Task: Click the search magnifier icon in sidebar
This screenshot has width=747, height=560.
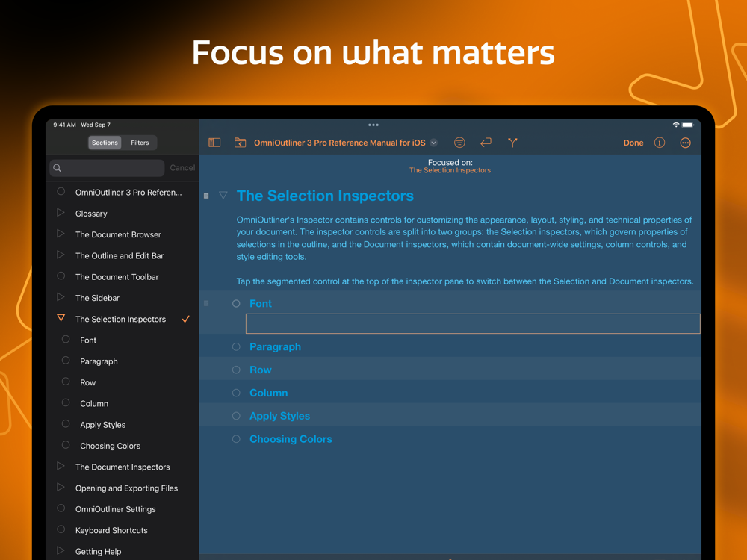Action: point(58,167)
